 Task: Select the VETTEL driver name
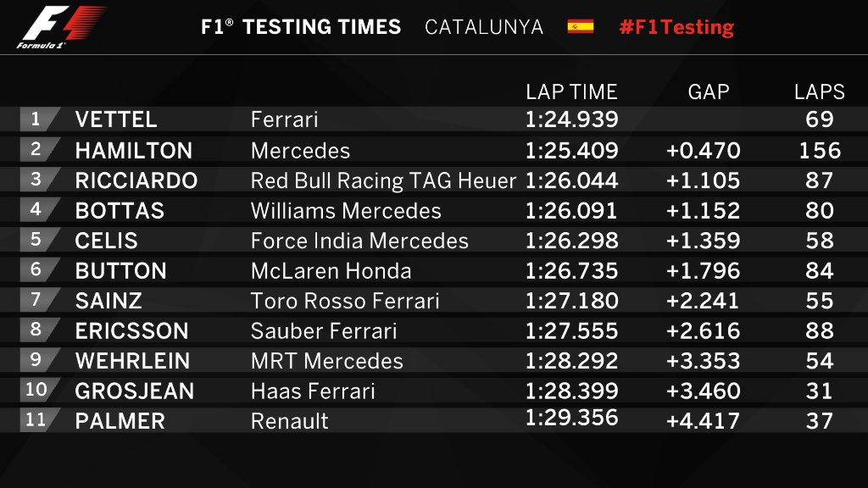pos(116,120)
